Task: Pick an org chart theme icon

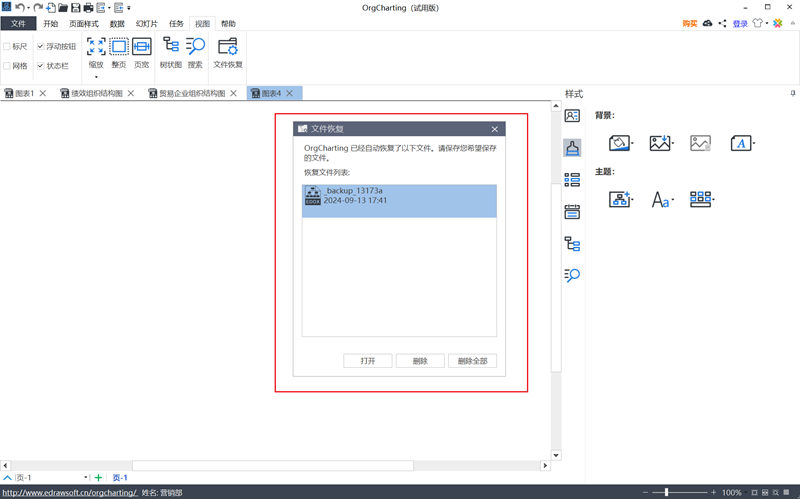Action: pos(619,199)
